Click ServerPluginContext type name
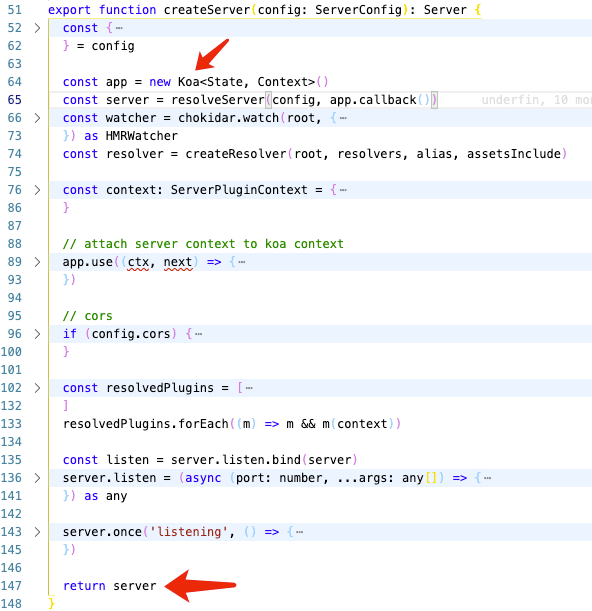The width and height of the screenshot is (592, 611). 239,190
